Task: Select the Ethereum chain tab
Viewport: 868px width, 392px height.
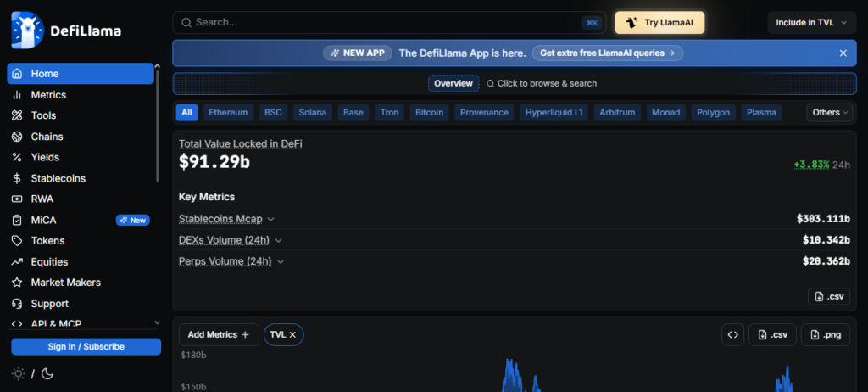Action: [x=228, y=113]
